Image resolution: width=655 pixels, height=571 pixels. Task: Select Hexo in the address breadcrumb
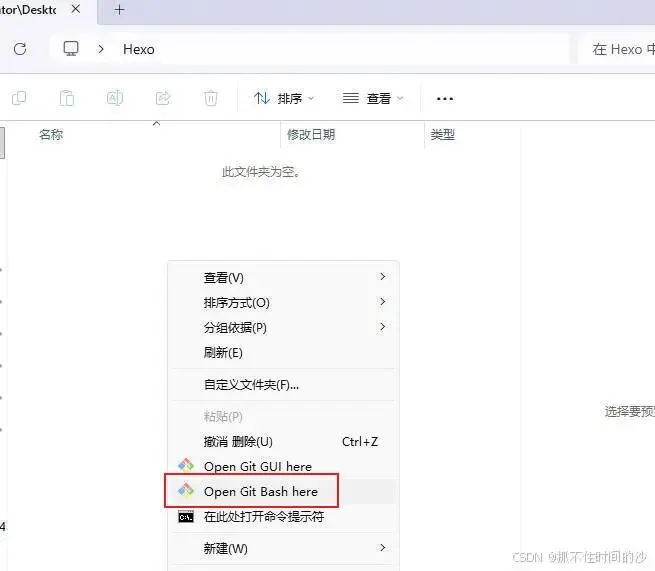[139, 49]
